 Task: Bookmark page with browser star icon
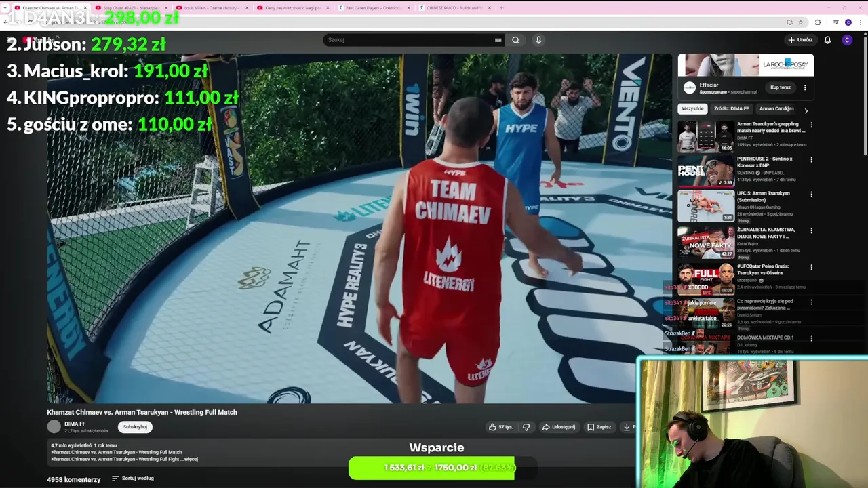click(801, 22)
